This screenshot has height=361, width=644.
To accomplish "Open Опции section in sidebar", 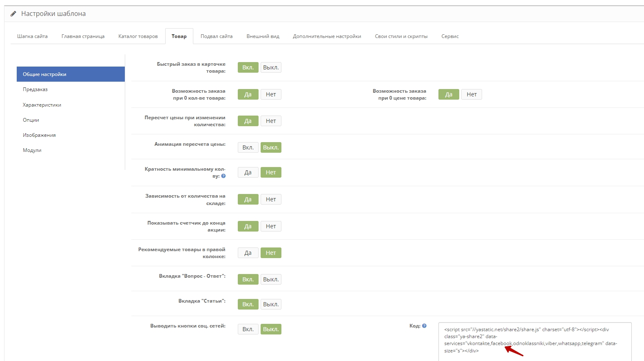I will click(71, 120).
